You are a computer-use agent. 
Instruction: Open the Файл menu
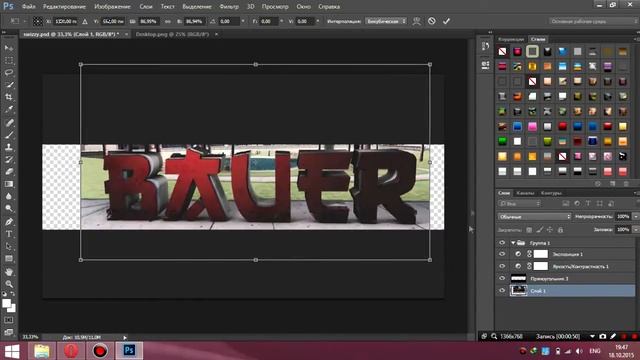click(28, 7)
